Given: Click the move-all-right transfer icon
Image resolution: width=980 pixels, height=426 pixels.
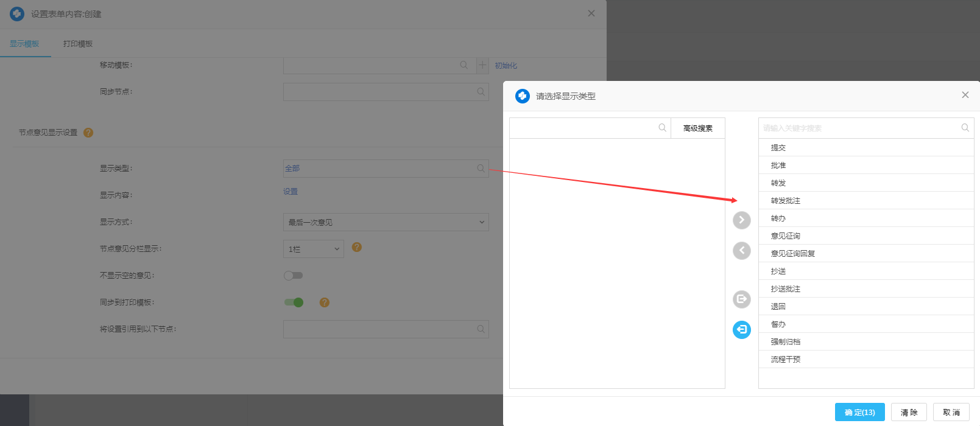Looking at the screenshot, I should [741, 299].
